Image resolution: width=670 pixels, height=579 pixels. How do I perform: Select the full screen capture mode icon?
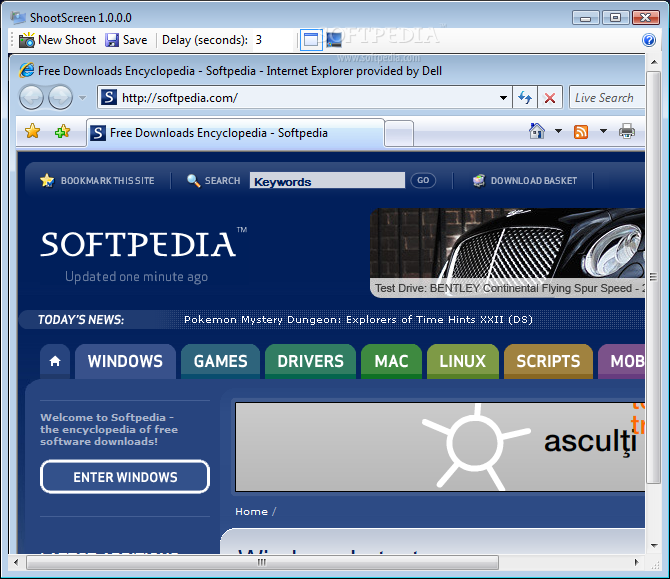334,40
